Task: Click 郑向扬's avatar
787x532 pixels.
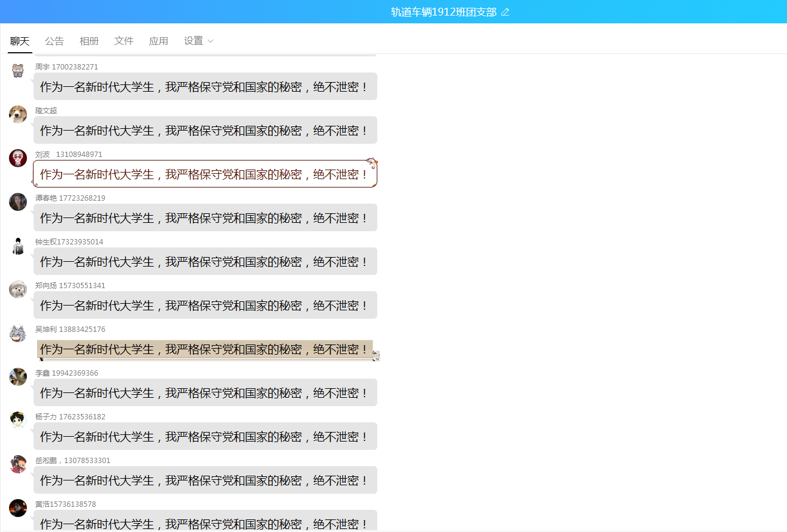Action: click(x=18, y=289)
